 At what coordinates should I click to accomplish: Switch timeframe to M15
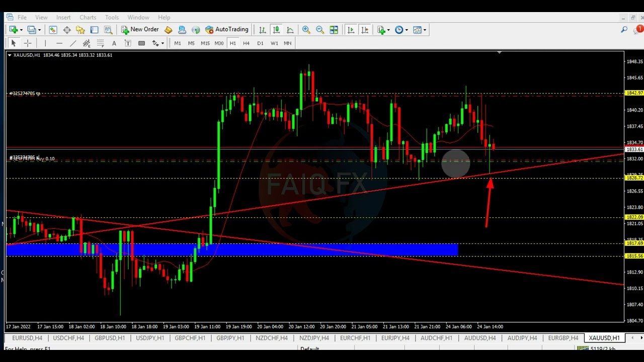point(205,43)
